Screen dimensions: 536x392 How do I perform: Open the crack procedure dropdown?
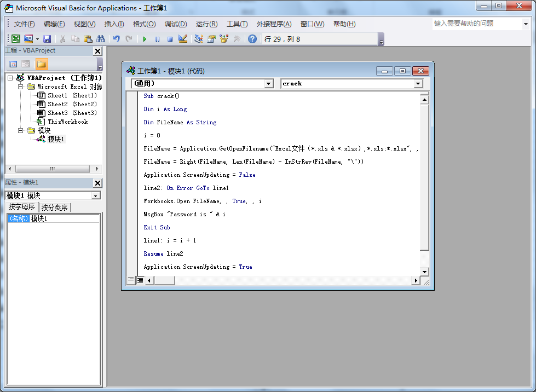coord(418,84)
